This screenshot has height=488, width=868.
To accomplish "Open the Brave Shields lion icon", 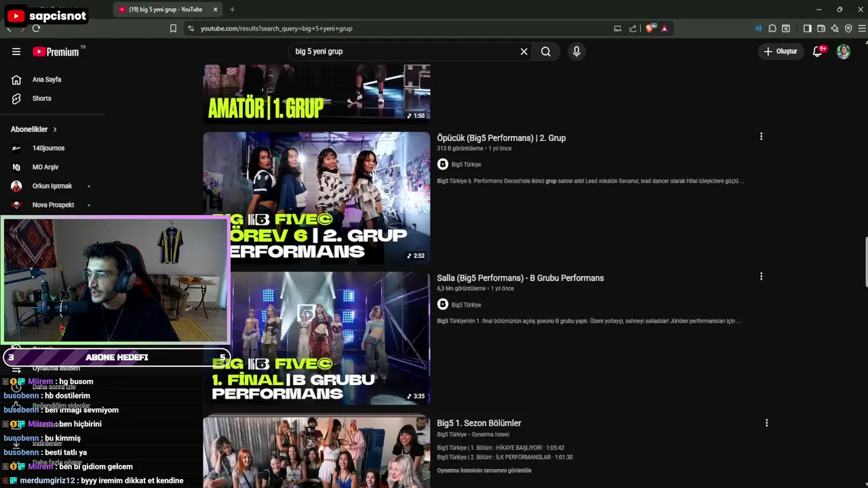I will [651, 28].
